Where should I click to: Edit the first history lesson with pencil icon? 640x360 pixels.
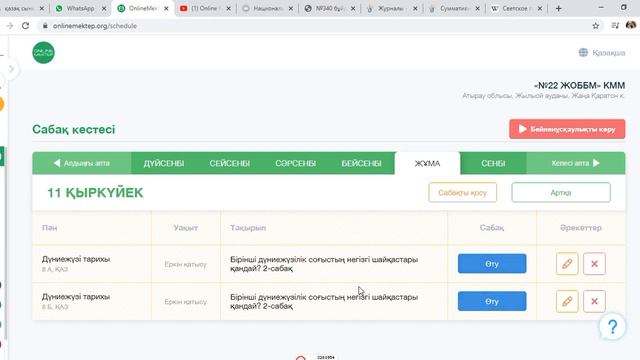pos(567,264)
